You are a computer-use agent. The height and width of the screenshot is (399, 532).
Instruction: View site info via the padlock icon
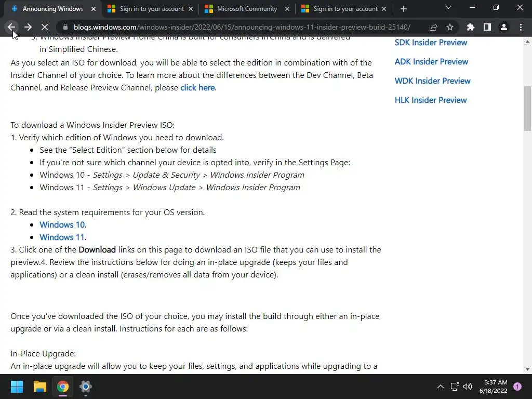click(65, 27)
